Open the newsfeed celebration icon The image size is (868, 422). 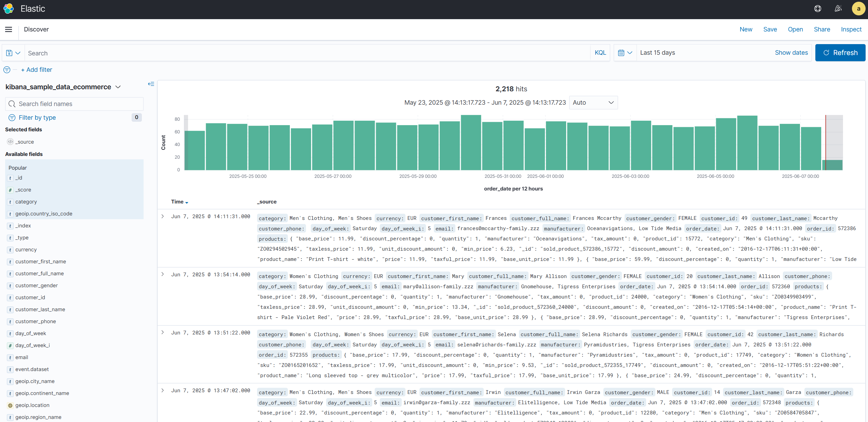coord(838,9)
